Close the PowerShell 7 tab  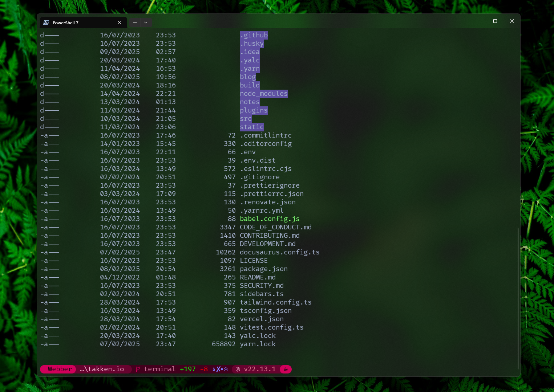tap(119, 22)
